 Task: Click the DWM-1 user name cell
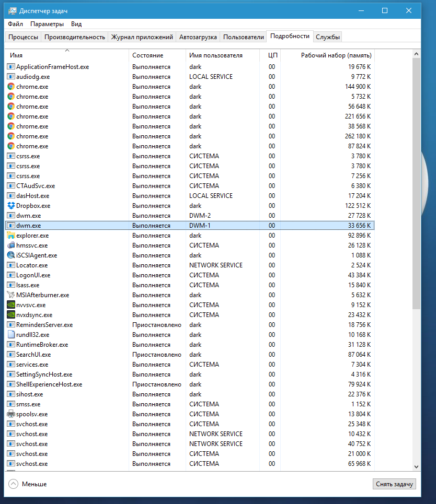[x=200, y=226]
